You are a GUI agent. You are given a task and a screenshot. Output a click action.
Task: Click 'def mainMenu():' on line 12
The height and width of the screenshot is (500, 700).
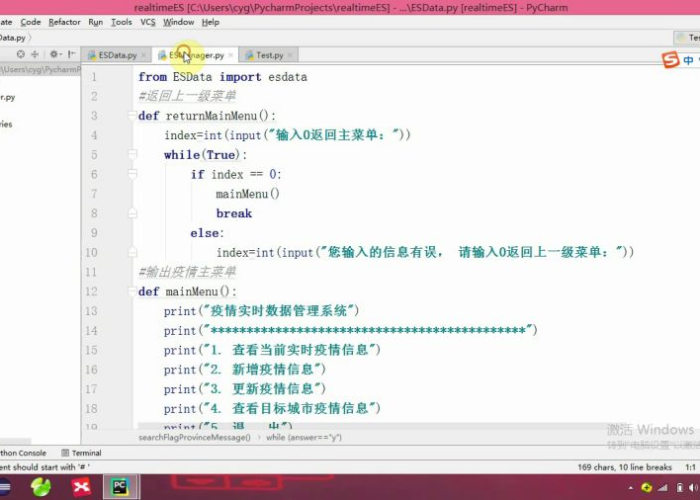[188, 292]
